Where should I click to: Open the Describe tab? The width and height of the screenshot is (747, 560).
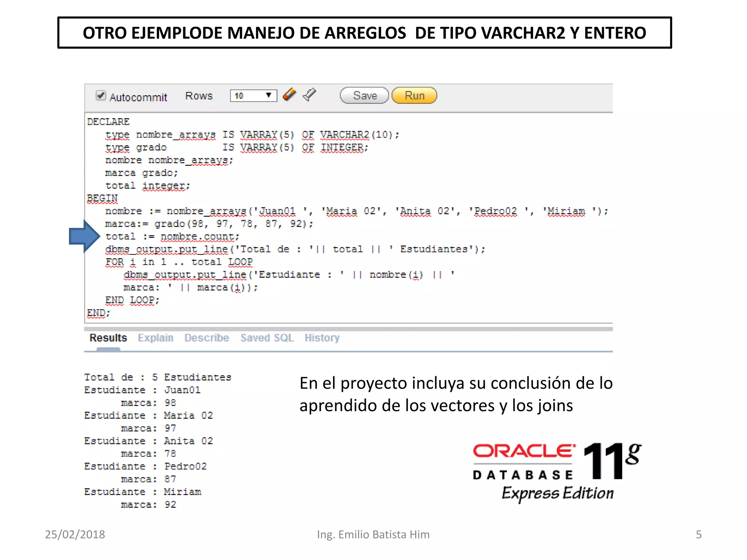click(x=206, y=338)
